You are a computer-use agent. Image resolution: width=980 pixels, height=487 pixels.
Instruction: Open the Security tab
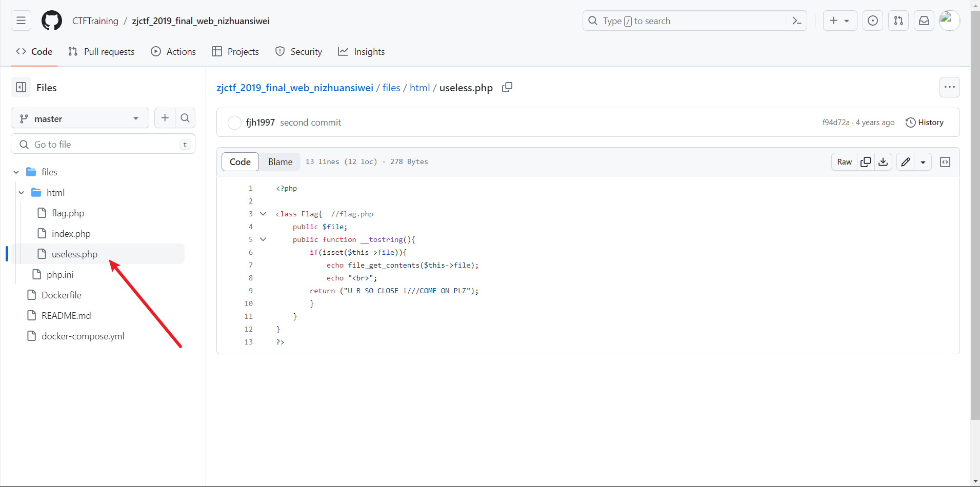299,51
